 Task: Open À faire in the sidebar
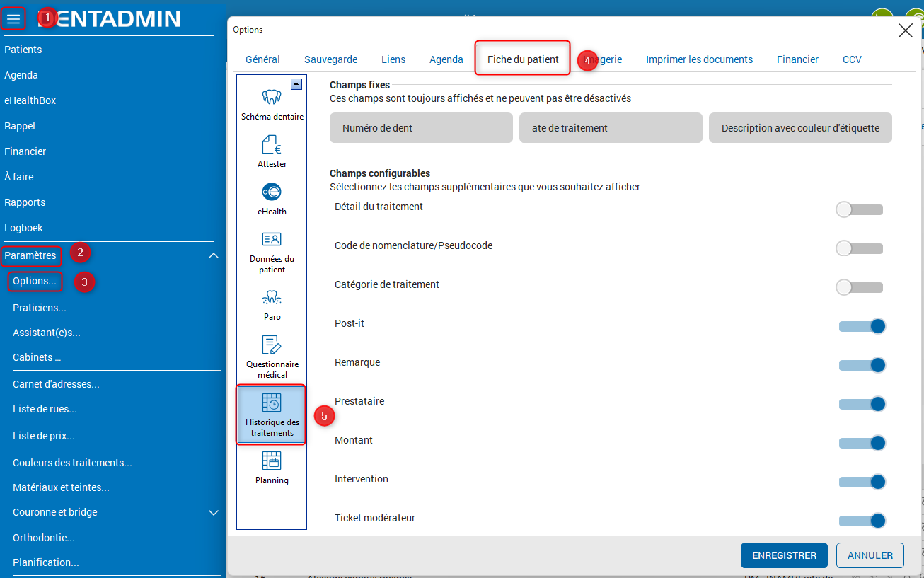19,177
